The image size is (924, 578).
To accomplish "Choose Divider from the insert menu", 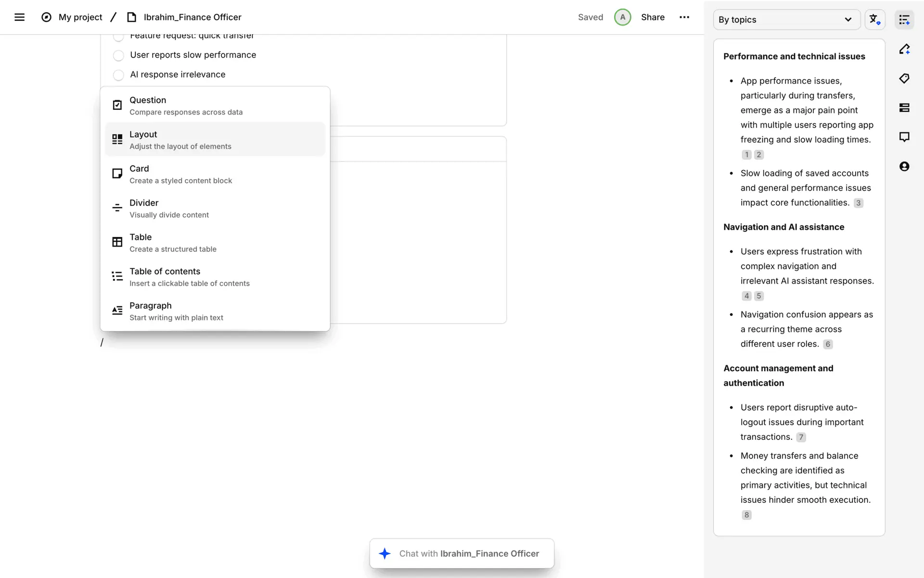I will pos(215,208).
